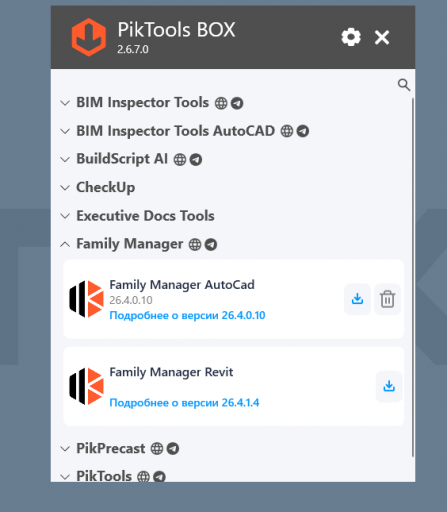The height and width of the screenshot is (512, 447).
Task: Open BIM Inspector Tools website globe icon
Action: [221, 103]
